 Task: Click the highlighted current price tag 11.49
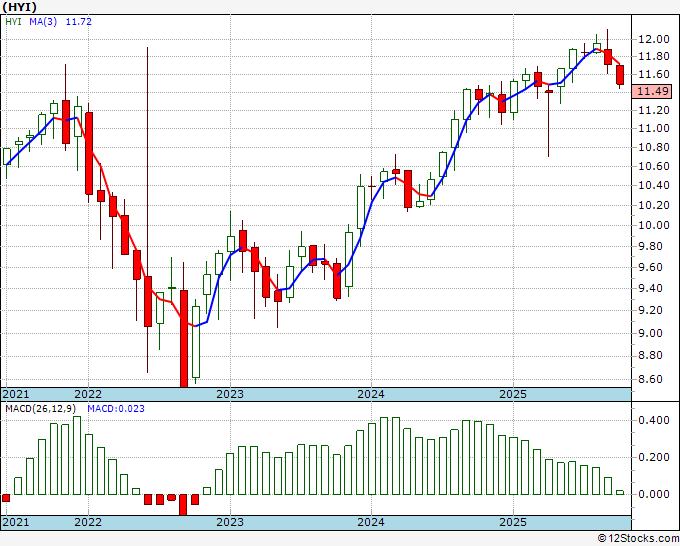(x=652, y=91)
